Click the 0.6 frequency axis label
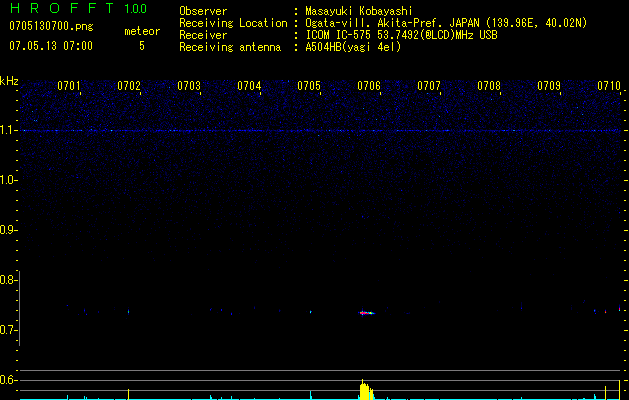 (x=8, y=380)
